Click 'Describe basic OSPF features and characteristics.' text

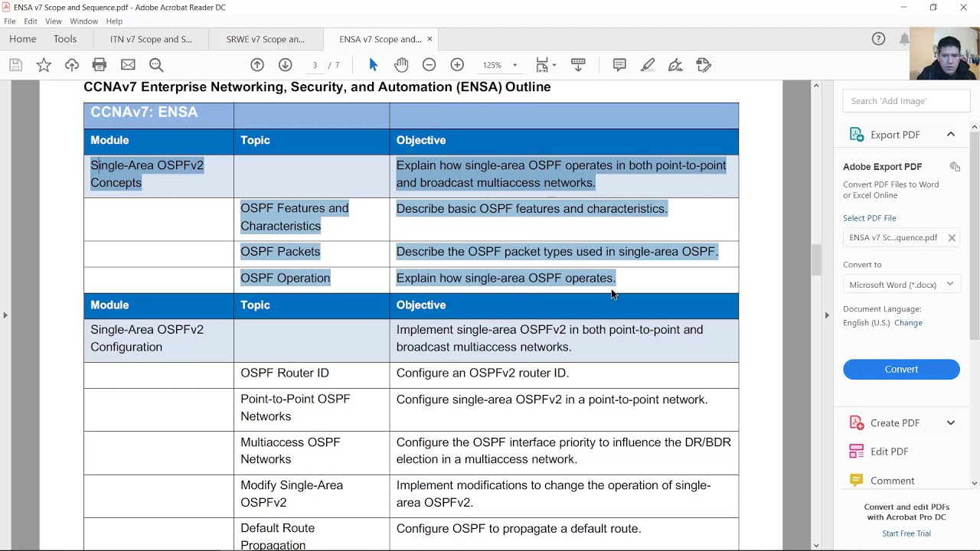tap(532, 208)
